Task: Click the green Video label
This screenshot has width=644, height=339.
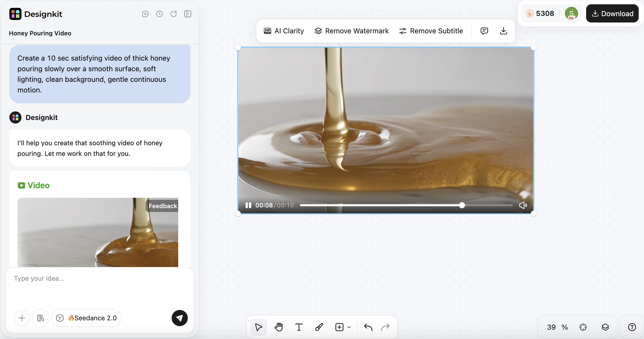Action: [x=34, y=185]
